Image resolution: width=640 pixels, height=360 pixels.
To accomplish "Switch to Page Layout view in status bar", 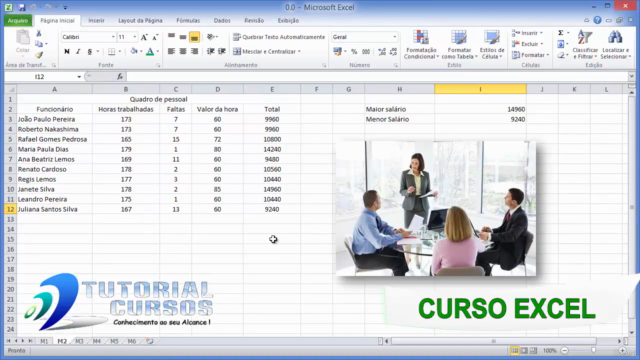I will [524, 351].
